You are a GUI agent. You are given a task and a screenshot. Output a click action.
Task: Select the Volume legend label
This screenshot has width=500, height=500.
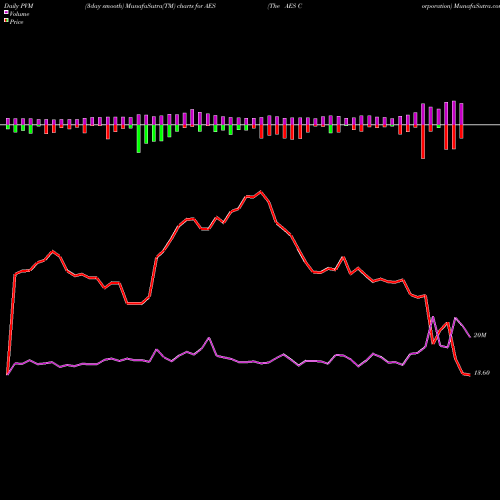(x=19, y=14)
